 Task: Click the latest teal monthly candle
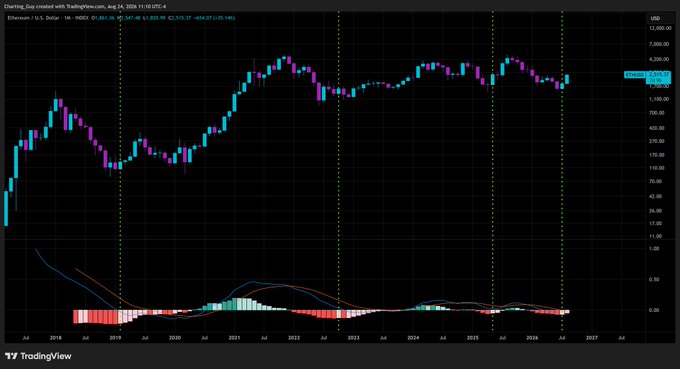567,79
